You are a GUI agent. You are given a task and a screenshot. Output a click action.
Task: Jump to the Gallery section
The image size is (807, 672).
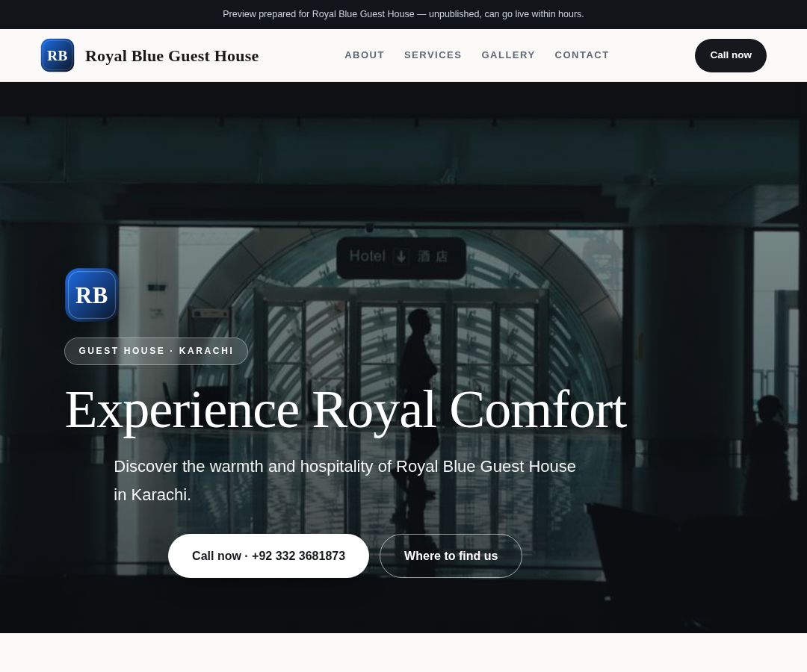pyautogui.click(x=508, y=55)
